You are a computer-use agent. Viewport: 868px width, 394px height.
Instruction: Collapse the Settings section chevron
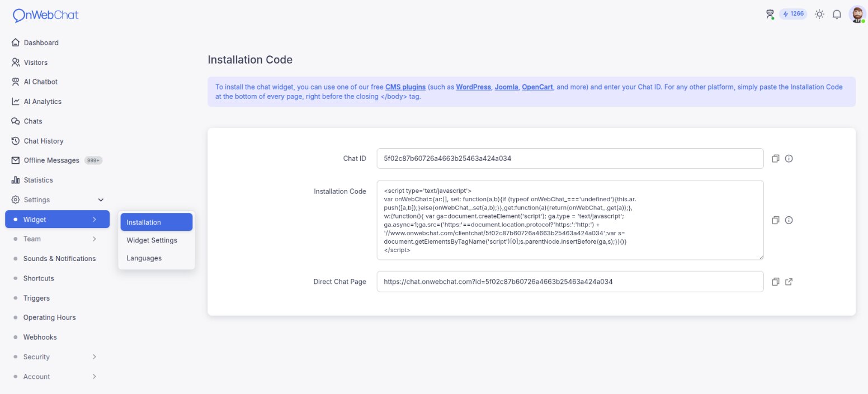(101, 200)
